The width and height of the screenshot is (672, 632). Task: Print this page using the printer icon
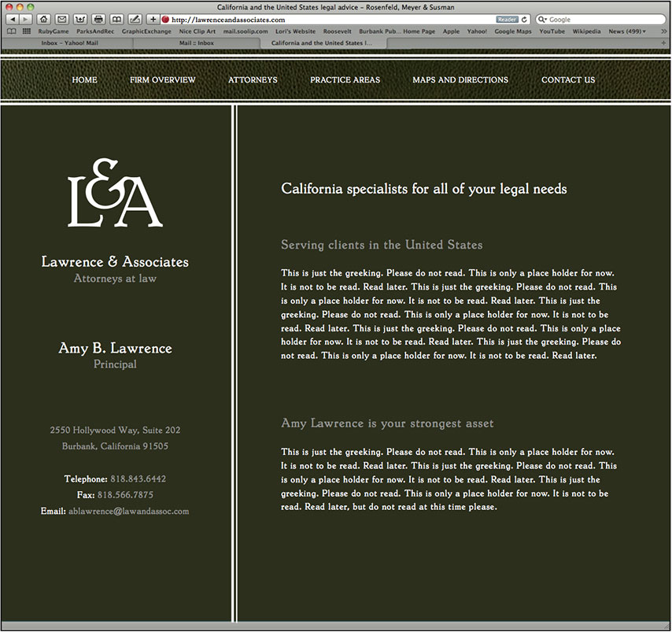click(98, 19)
